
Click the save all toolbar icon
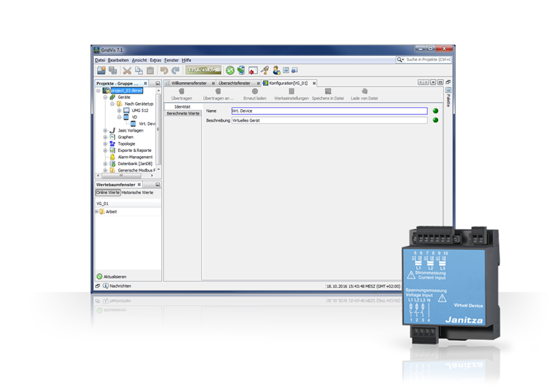(x=113, y=70)
